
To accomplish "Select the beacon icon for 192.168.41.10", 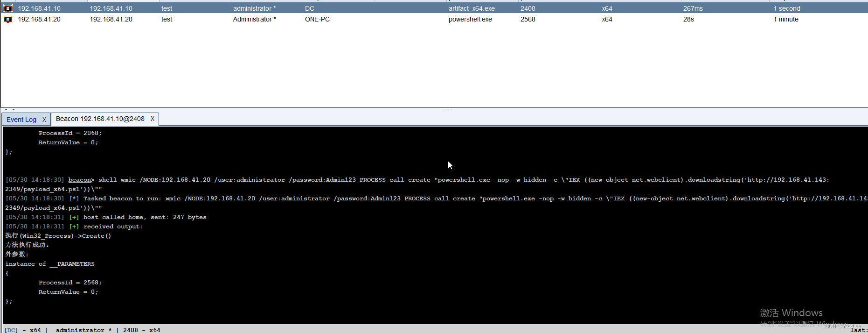I will [8, 8].
